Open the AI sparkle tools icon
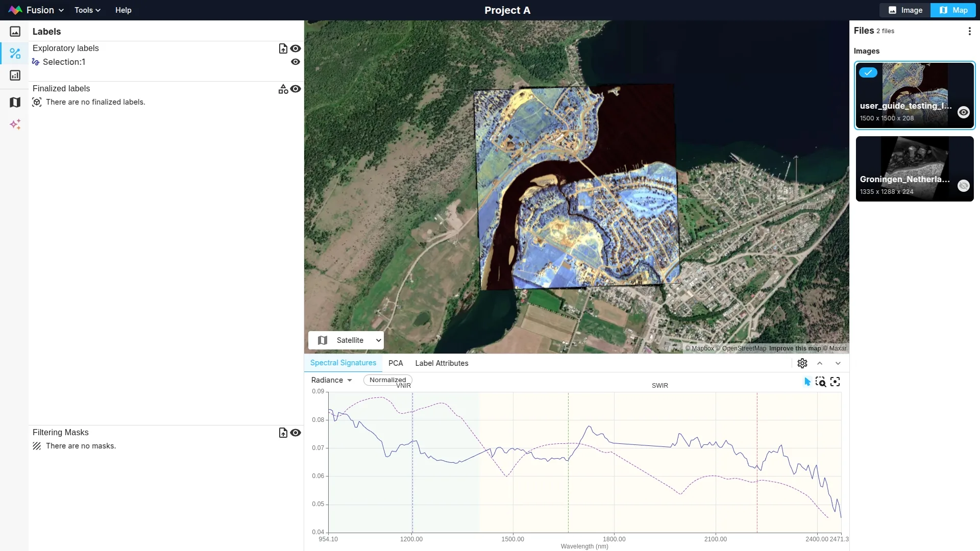The image size is (980, 551). (x=15, y=124)
